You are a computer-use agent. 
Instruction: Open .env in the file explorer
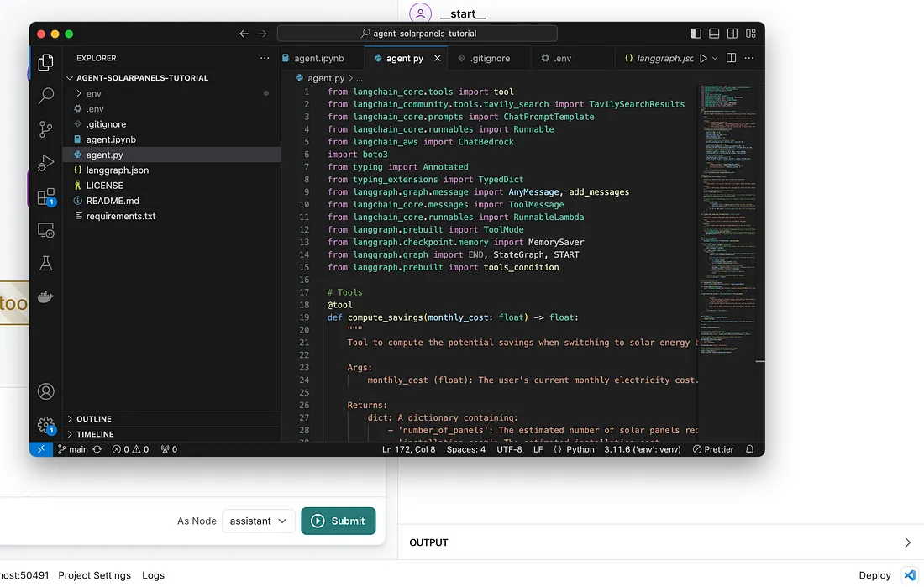click(x=171, y=108)
